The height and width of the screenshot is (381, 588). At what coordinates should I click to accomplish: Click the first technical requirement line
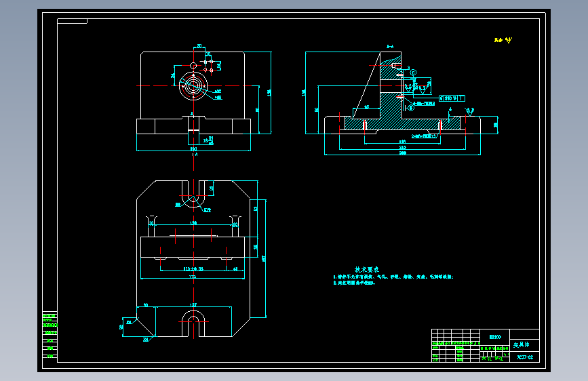pyautogui.click(x=393, y=277)
